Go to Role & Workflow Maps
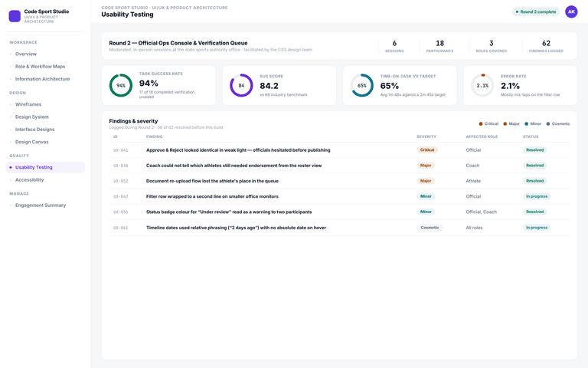Viewport: 588px width, 368px height. point(40,67)
